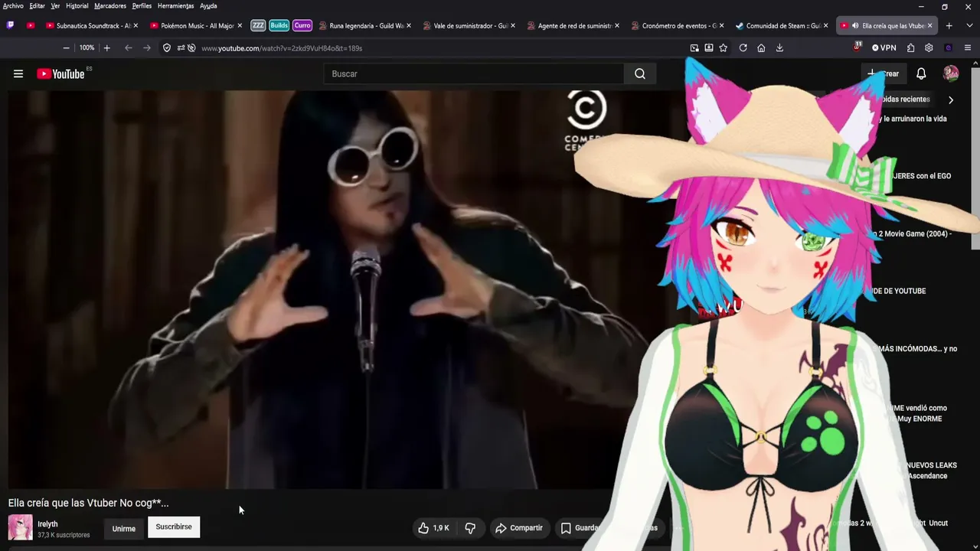980x551 pixels.
Task: Open the YouTube account avatar menu
Action: [x=951, y=73]
